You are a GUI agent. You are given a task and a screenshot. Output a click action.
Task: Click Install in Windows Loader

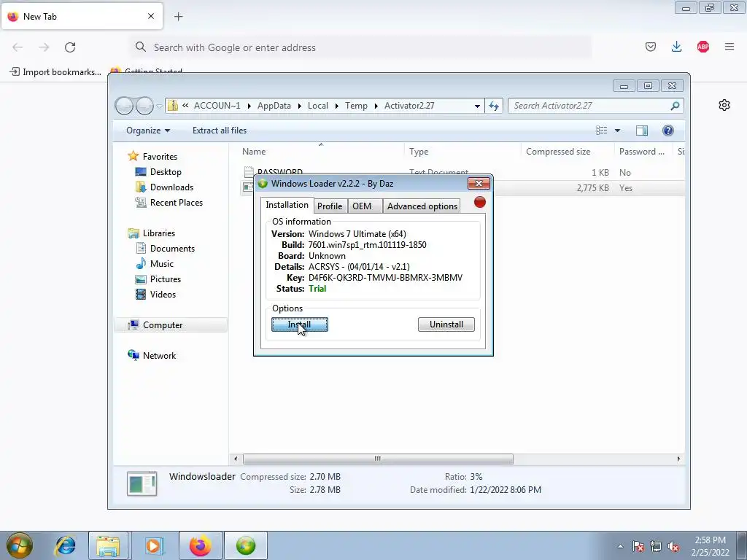[300, 324]
